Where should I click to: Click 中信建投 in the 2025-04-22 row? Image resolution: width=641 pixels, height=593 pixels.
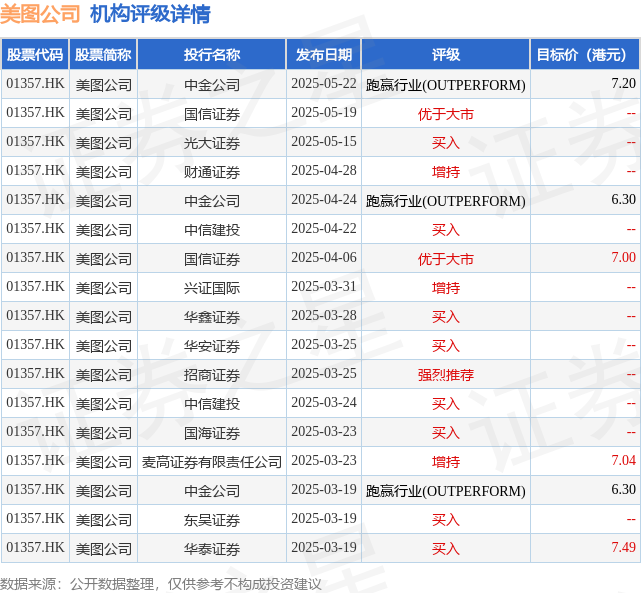coord(212,230)
